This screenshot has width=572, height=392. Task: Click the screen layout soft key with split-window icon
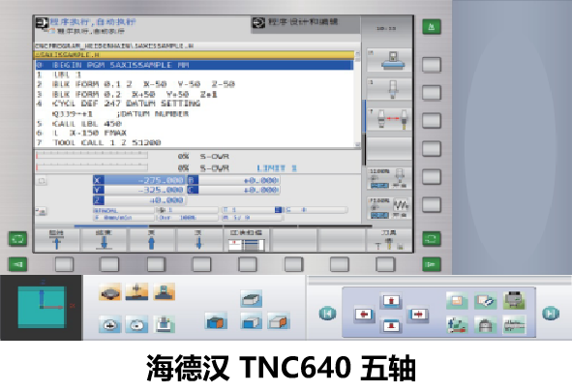(246, 240)
